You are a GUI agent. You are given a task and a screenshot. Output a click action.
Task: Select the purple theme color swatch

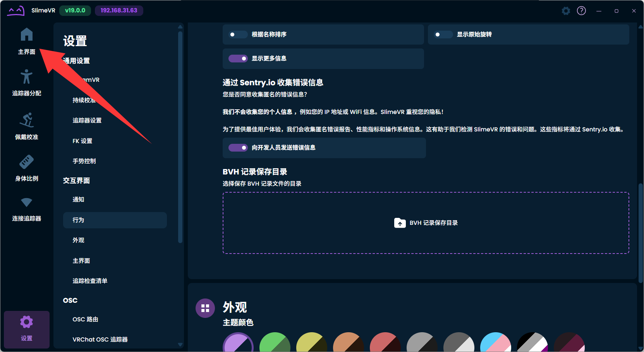pyautogui.click(x=238, y=342)
